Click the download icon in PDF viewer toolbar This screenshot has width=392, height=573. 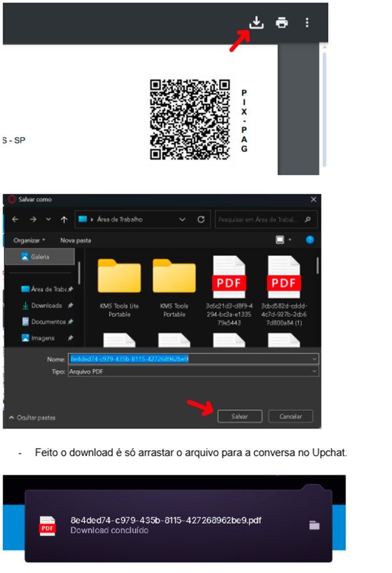click(256, 22)
